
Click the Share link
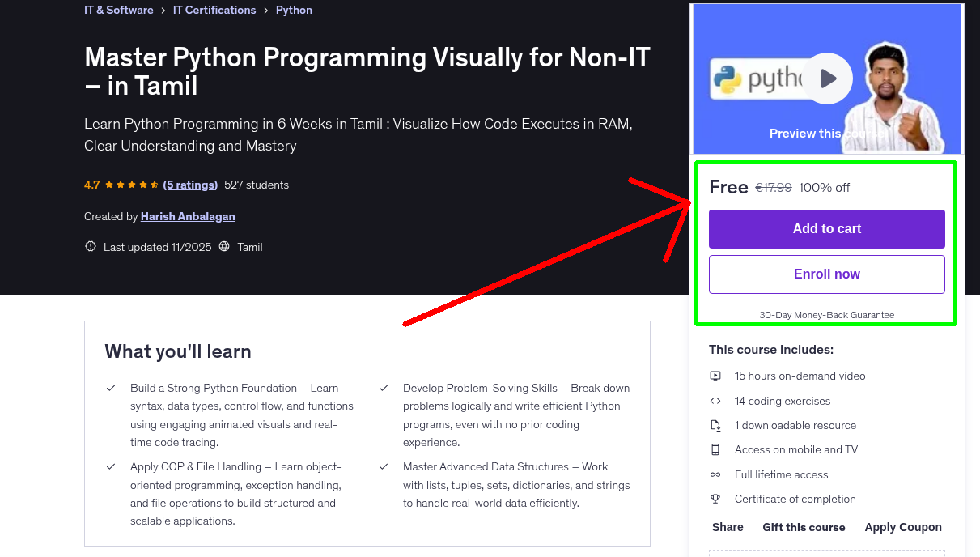726,527
